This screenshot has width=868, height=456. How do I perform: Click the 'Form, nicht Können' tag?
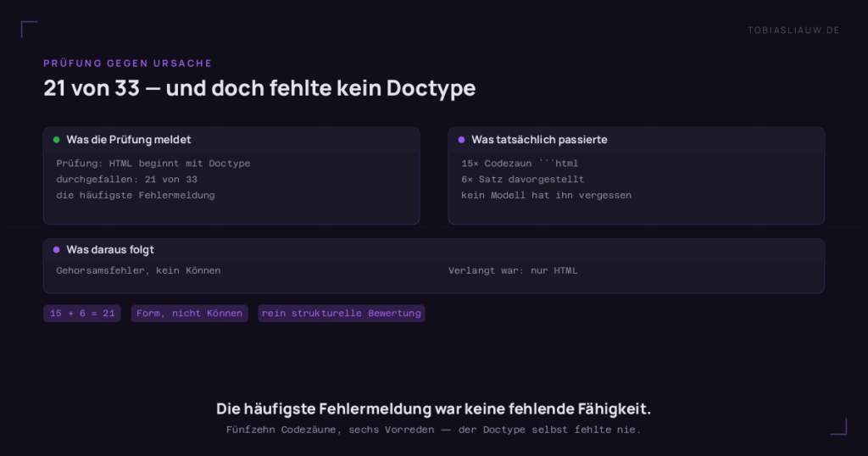point(189,314)
